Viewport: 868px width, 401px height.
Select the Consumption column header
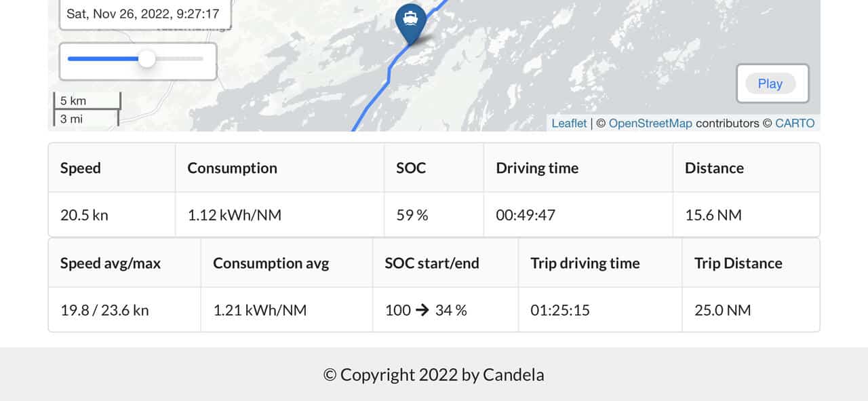click(232, 168)
